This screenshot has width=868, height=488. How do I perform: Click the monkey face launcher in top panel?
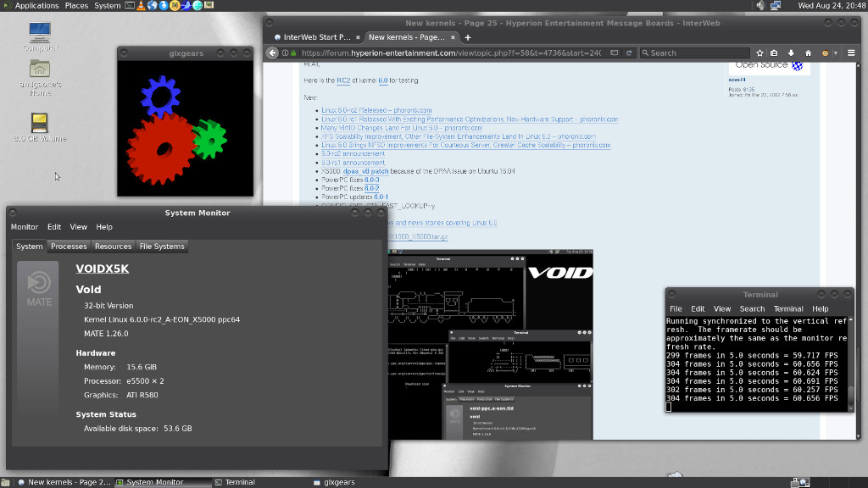coord(175,6)
